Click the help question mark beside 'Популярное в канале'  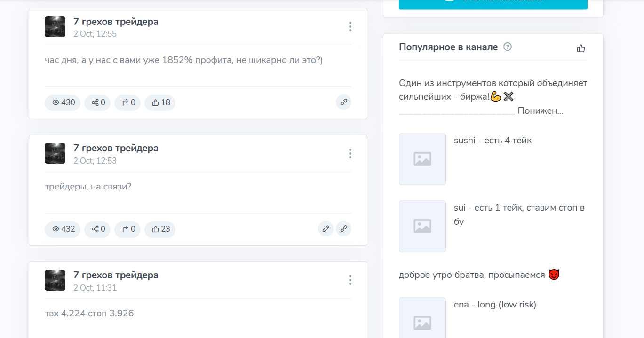[508, 47]
